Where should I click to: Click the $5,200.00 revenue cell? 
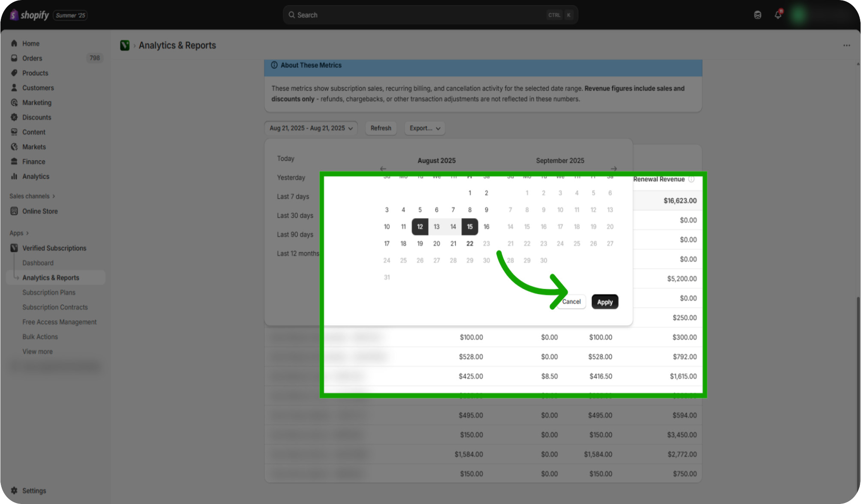(682, 279)
